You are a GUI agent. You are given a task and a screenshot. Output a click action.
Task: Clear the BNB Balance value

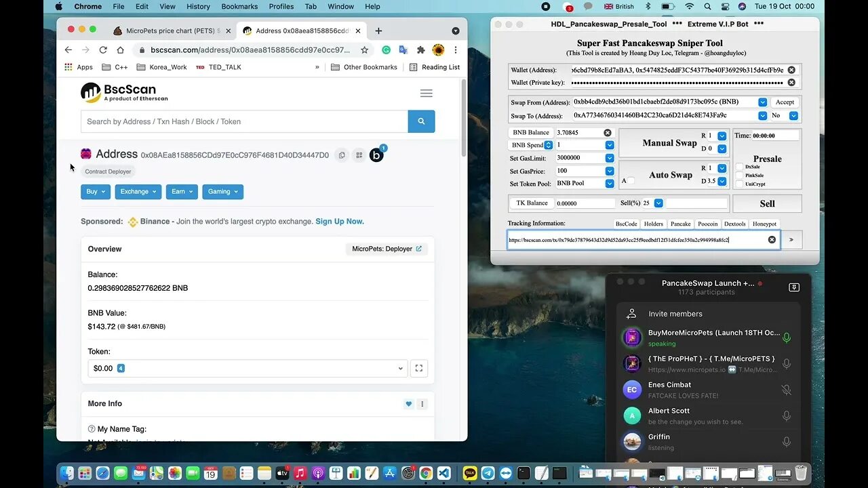[x=608, y=133]
